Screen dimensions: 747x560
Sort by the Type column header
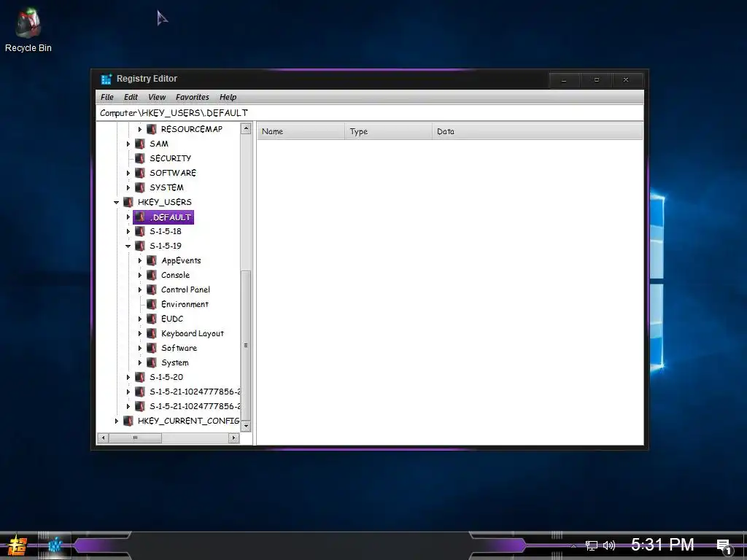[x=388, y=131]
